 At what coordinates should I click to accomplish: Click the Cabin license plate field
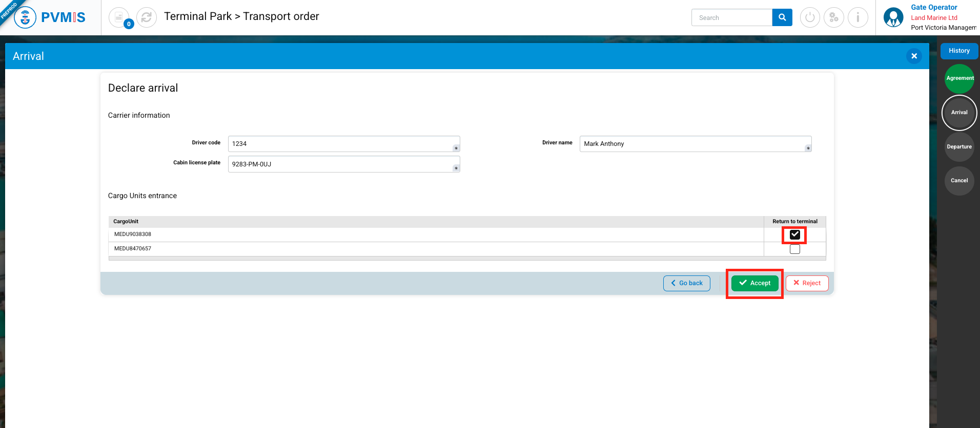click(x=341, y=164)
